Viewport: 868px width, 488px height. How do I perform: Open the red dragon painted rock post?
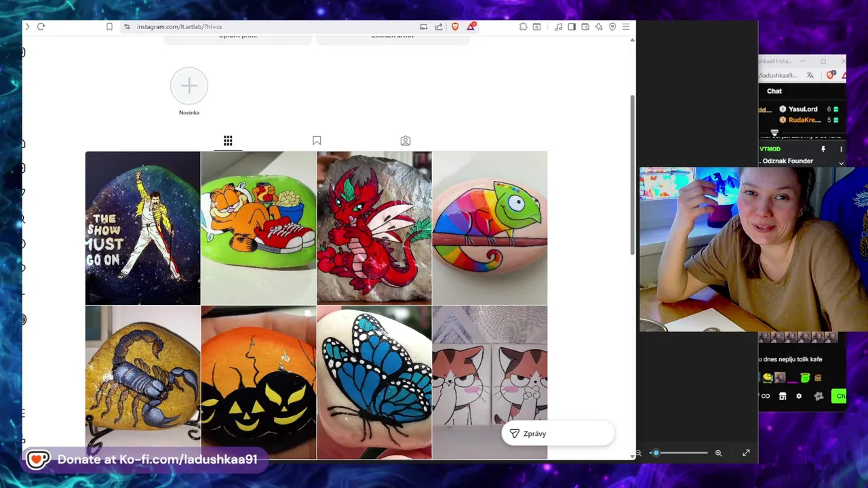(x=374, y=228)
